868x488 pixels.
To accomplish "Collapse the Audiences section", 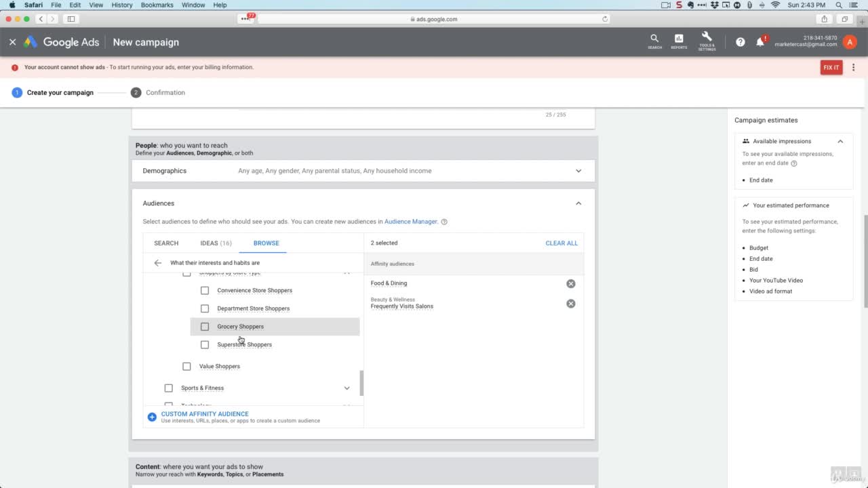I will coord(578,203).
